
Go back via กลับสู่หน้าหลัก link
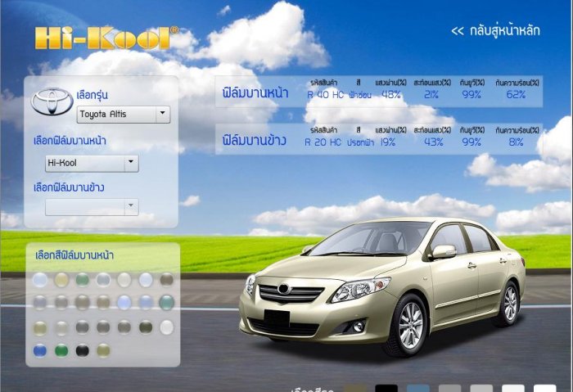click(x=495, y=30)
